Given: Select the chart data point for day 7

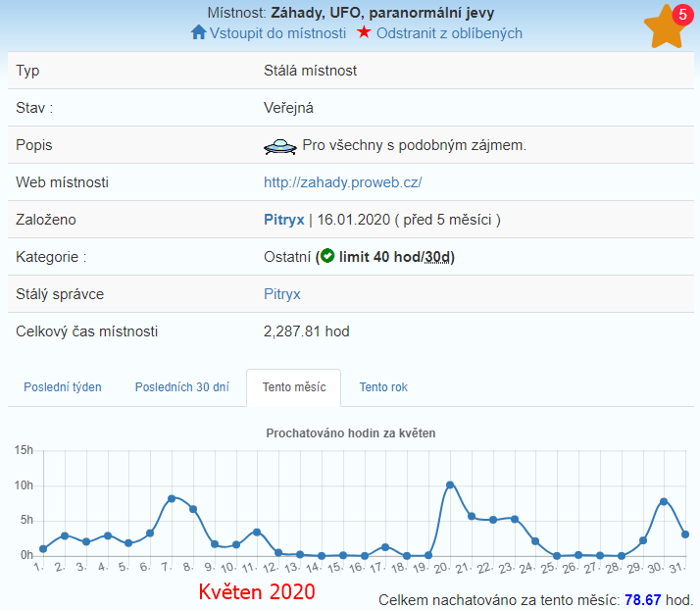Looking at the screenshot, I should 172,498.
